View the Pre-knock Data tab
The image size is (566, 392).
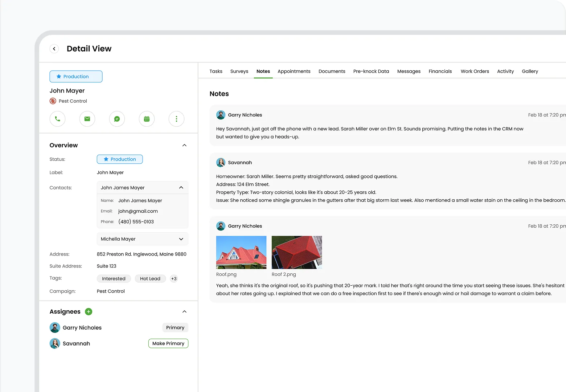point(371,71)
